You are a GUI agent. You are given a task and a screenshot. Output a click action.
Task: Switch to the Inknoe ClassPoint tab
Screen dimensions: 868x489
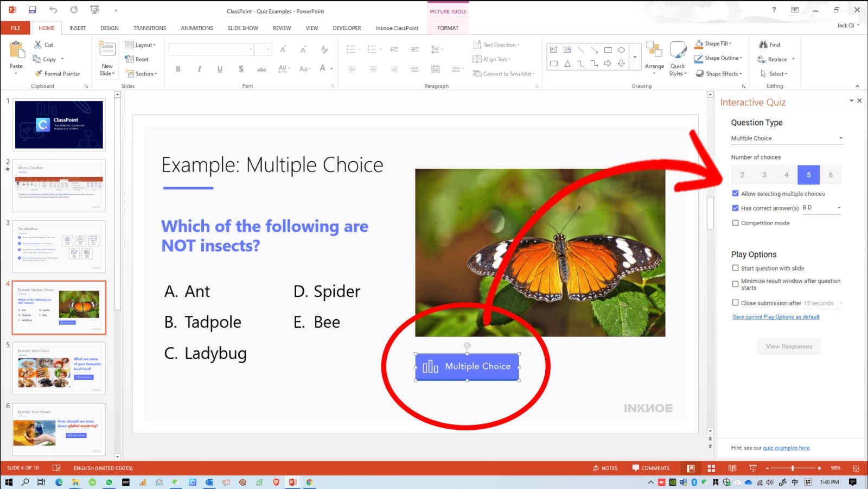tap(397, 28)
